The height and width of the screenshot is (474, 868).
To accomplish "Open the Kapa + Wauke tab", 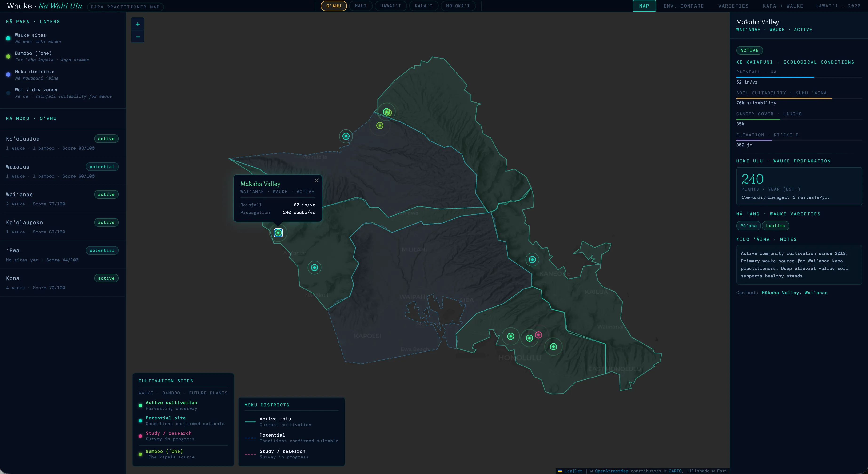I will pyautogui.click(x=783, y=6).
